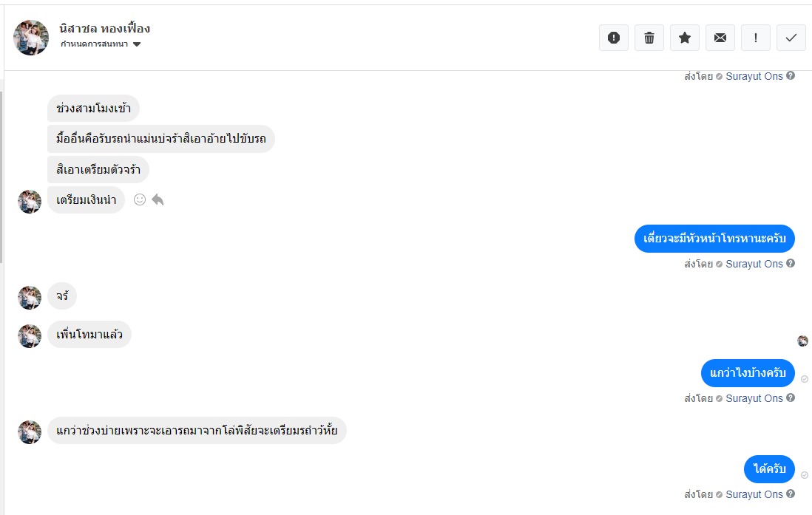
Task: Mark conversation as spam with the circled exclamation icon
Action: [x=614, y=38]
